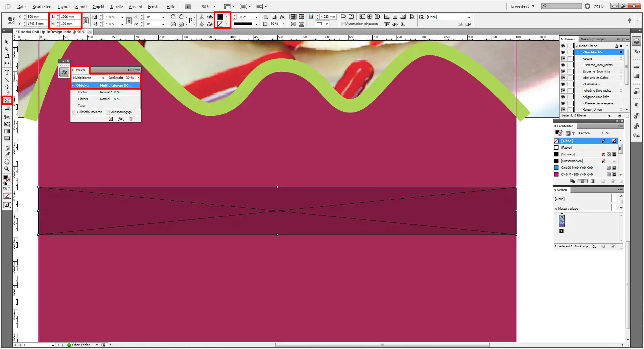Hide the Accent layer
The width and height of the screenshot is (644, 349).
[563, 59]
